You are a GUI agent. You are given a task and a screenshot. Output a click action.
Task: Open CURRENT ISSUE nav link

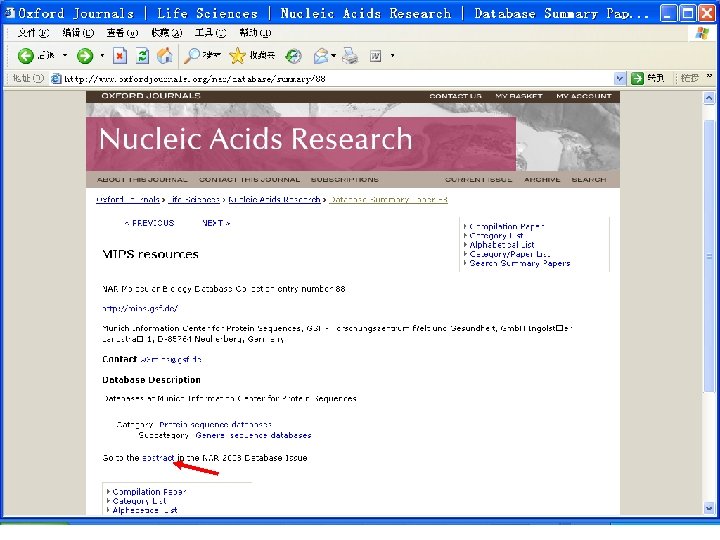[x=478, y=180]
